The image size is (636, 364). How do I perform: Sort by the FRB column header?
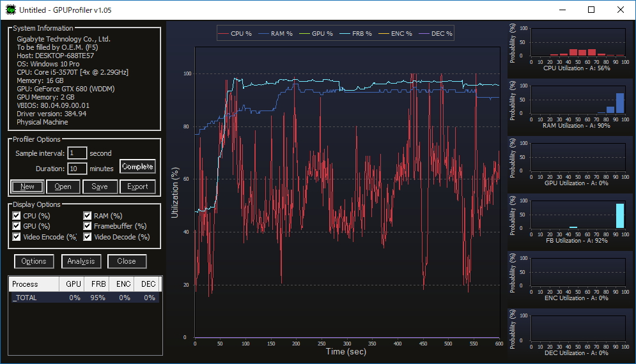[97, 284]
